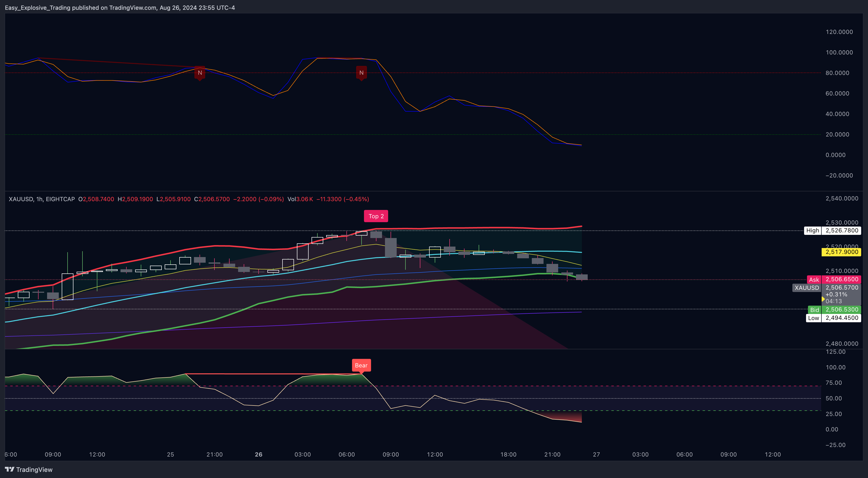The image size is (868, 478).
Task: Click the 20.0000 oscillator axis label
Action: click(837, 135)
